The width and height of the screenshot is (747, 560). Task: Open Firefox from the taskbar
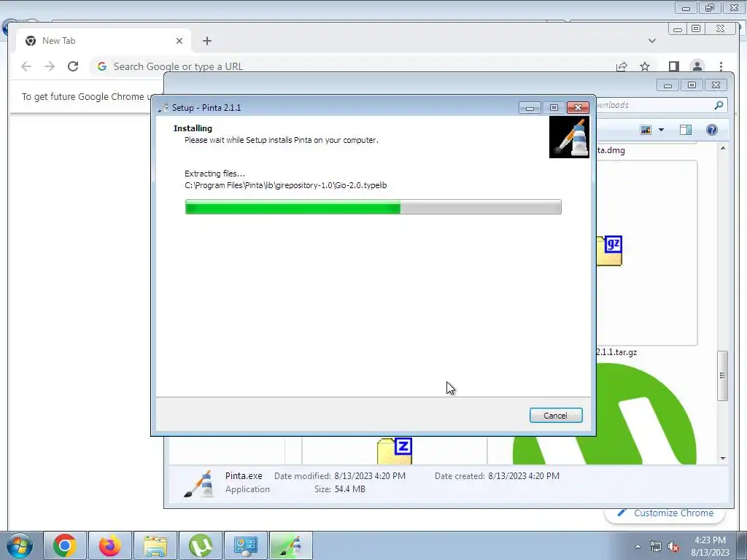[x=109, y=545]
